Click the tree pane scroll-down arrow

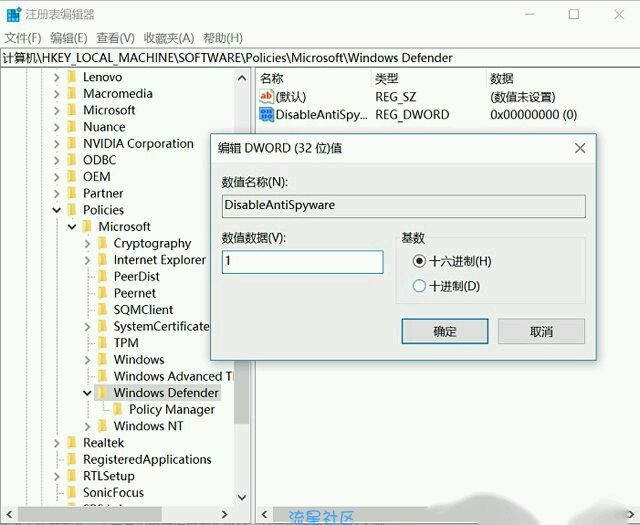coord(242,498)
